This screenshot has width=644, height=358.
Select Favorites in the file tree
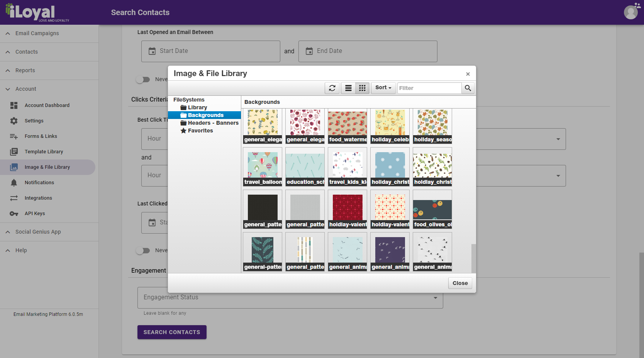(200, 131)
